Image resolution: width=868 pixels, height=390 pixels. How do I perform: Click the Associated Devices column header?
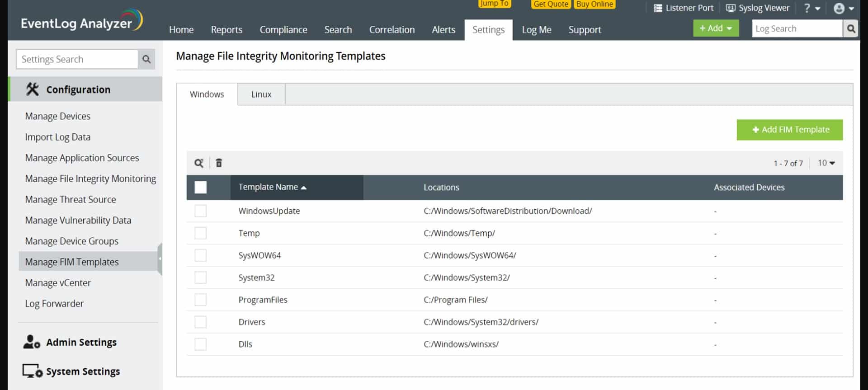tap(749, 188)
